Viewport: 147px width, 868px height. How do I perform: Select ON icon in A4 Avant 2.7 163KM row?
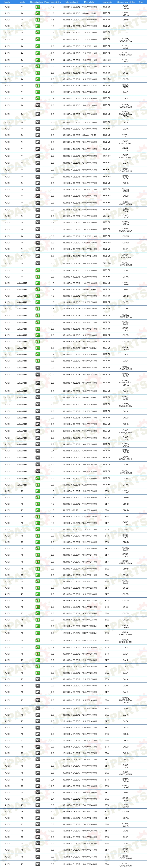click(38, 450)
